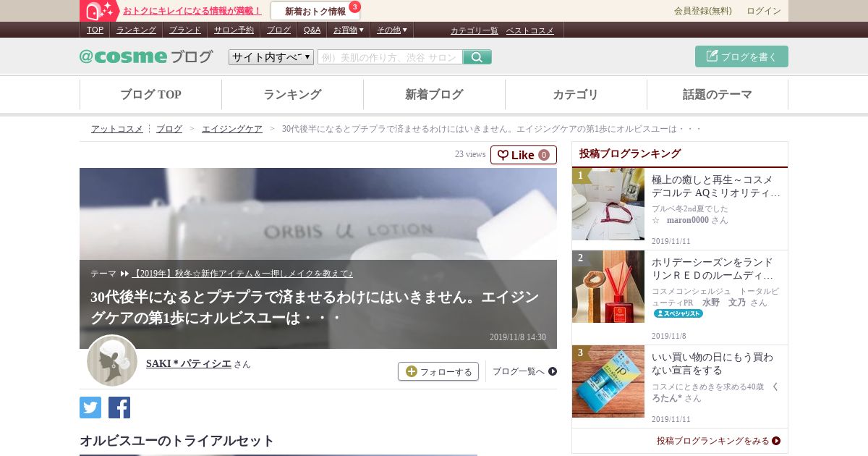Open the カテゴリ tab
The height and width of the screenshot is (456, 868).
576,95
